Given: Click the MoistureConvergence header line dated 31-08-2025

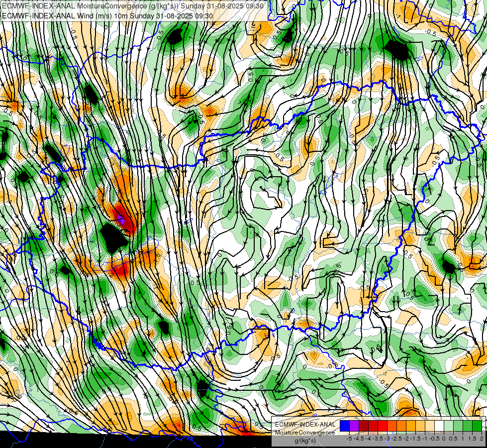Looking at the screenshot, I should tap(133, 6).
